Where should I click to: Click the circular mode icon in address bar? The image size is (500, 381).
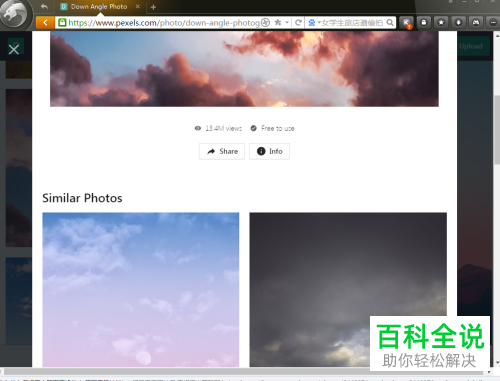(x=265, y=23)
